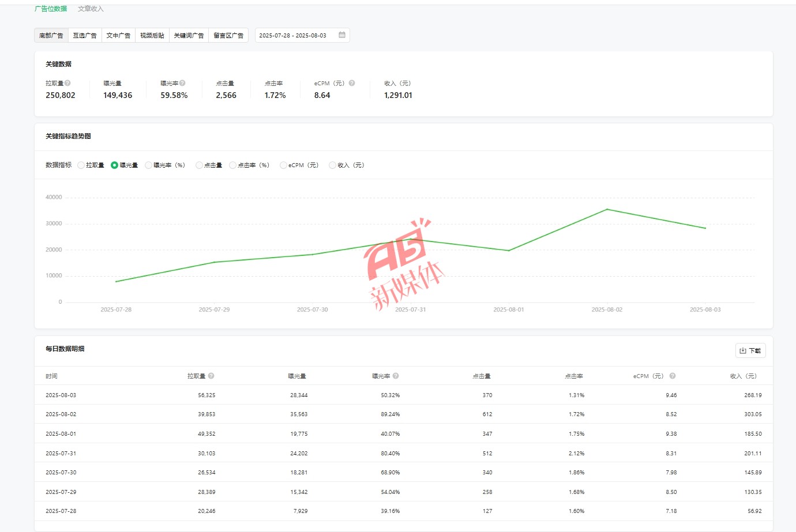Choose the 收入（元） radio option for the chart

(x=332, y=165)
